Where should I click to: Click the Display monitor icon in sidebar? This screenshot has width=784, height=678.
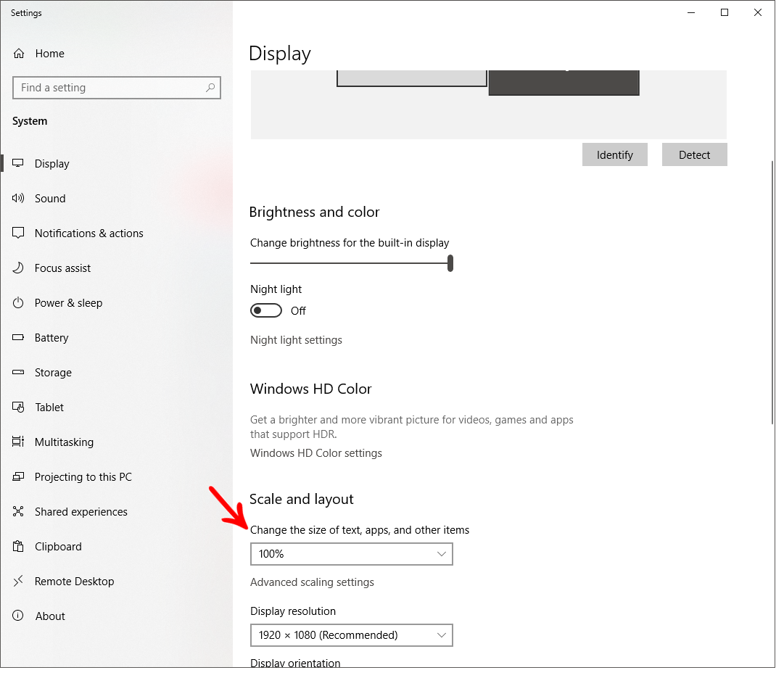point(18,163)
